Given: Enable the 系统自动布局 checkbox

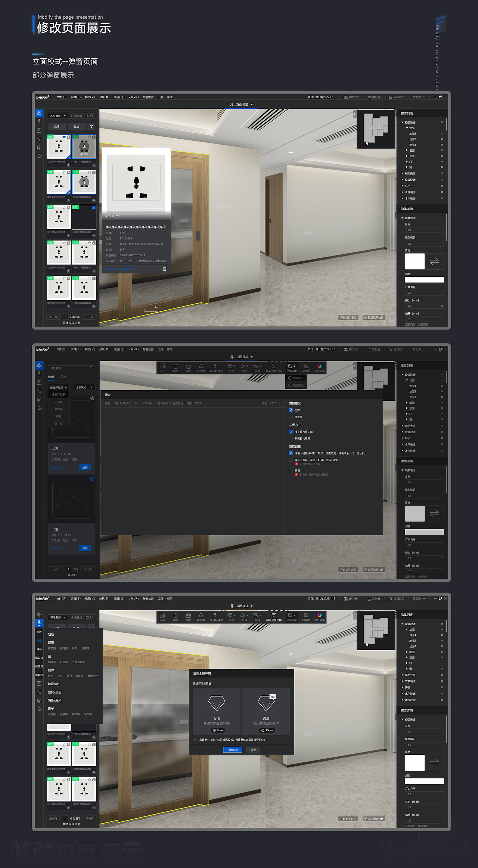Looking at the screenshot, I should pyautogui.click(x=291, y=438).
